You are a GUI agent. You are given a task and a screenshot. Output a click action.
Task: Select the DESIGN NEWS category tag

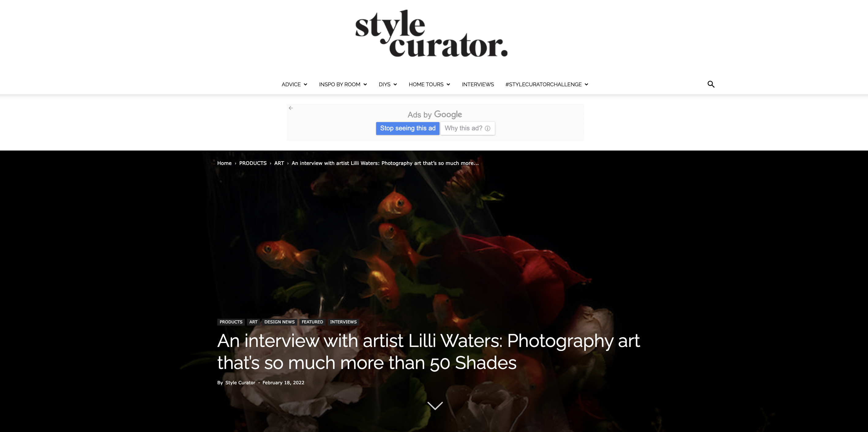pos(279,322)
